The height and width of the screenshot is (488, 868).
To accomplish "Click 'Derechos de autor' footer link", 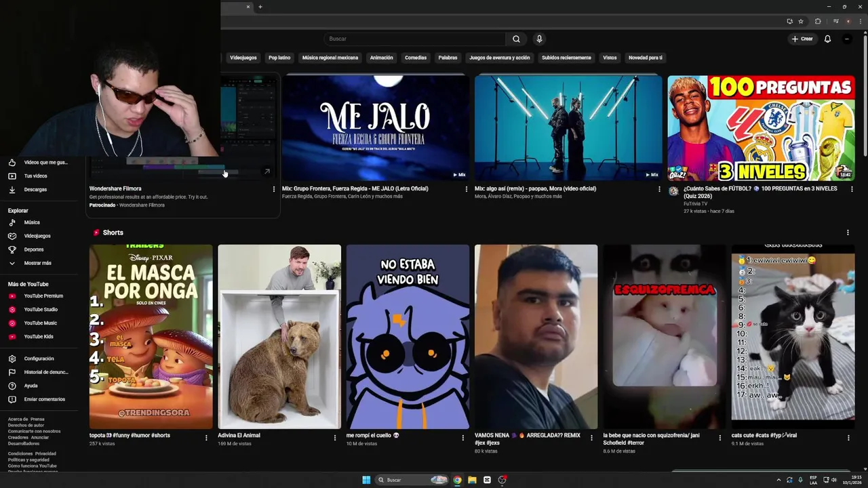I will 26,425.
